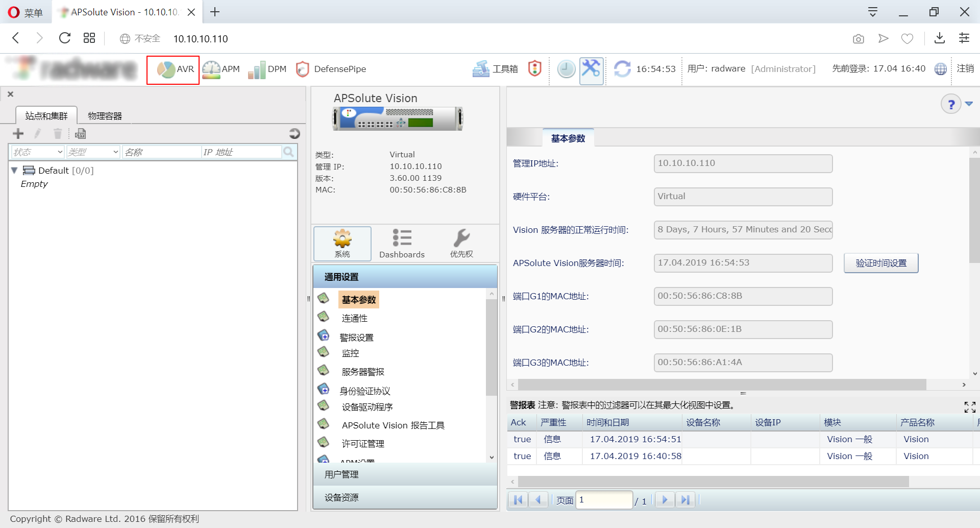This screenshot has width=980, height=528.
Task: Click 注销 to log out
Action: 965,69
